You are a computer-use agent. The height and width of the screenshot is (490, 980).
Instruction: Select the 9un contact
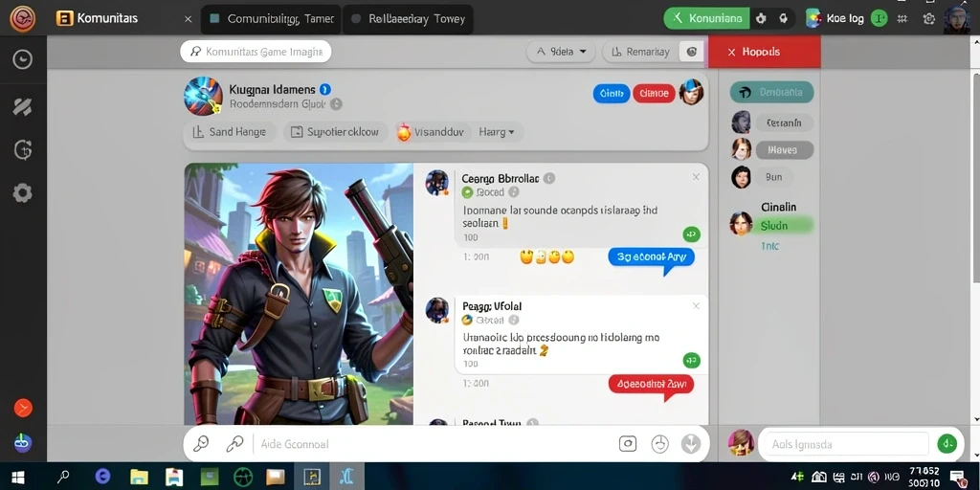[x=773, y=177]
